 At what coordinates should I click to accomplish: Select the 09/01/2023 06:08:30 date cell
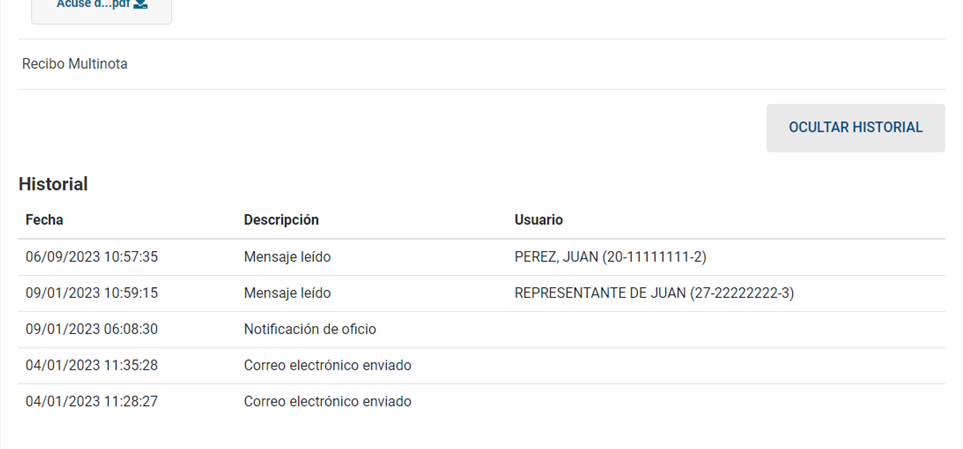[x=92, y=330]
